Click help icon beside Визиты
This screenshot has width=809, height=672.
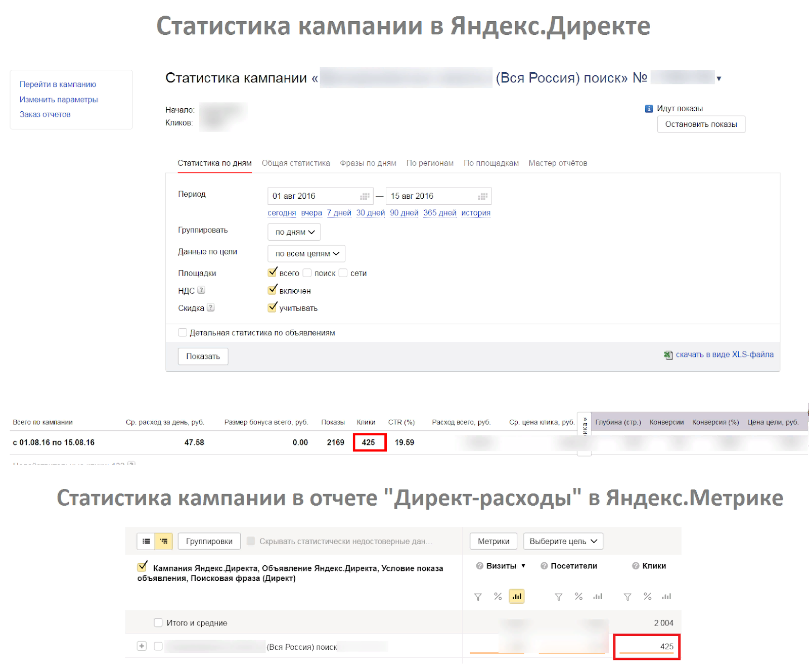479,566
